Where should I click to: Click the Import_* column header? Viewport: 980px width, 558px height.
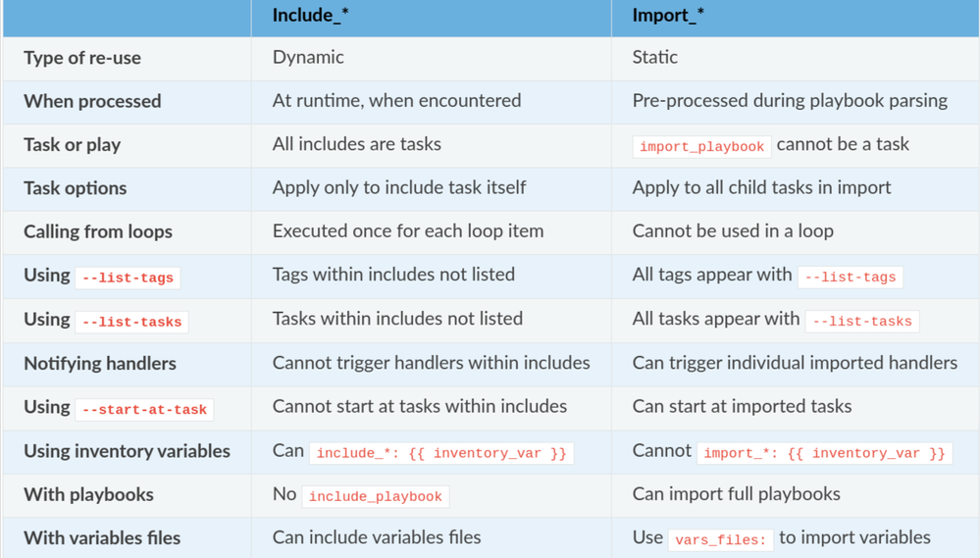[669, 16]
